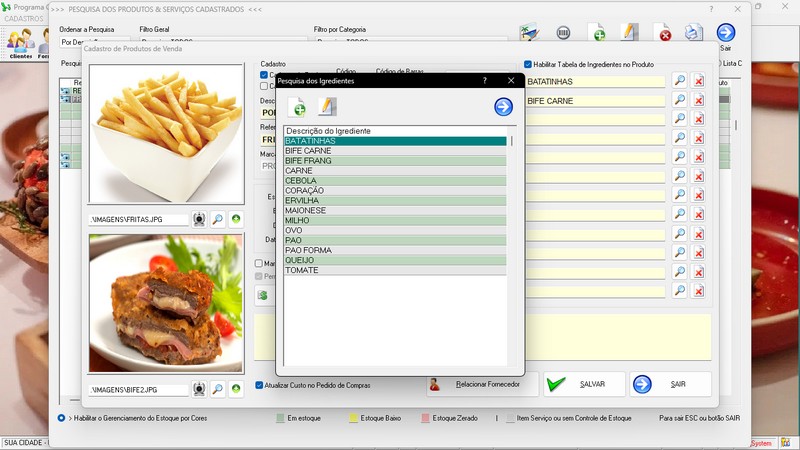Browse image magnifier beside FRITAS.JPG
The height and width of the screenshot is (450, 800).
[x=217, y=219]
